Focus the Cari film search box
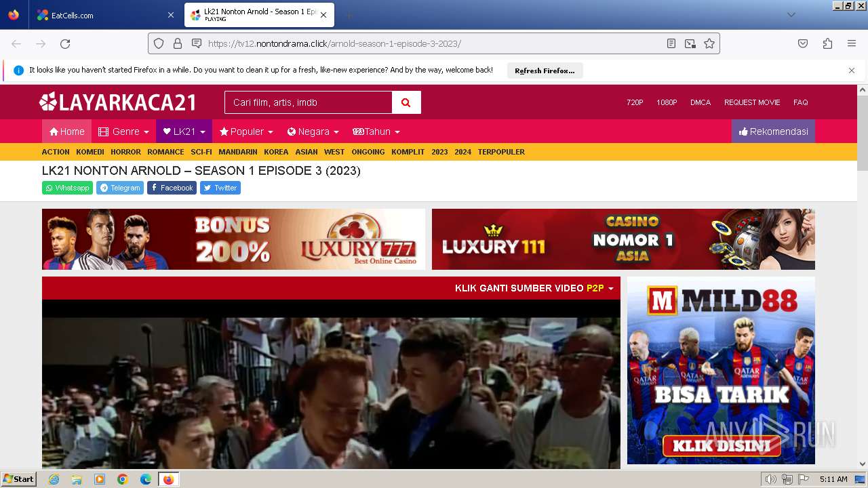The width and height of the screenshot is (868, 488). tap(309, 102)
